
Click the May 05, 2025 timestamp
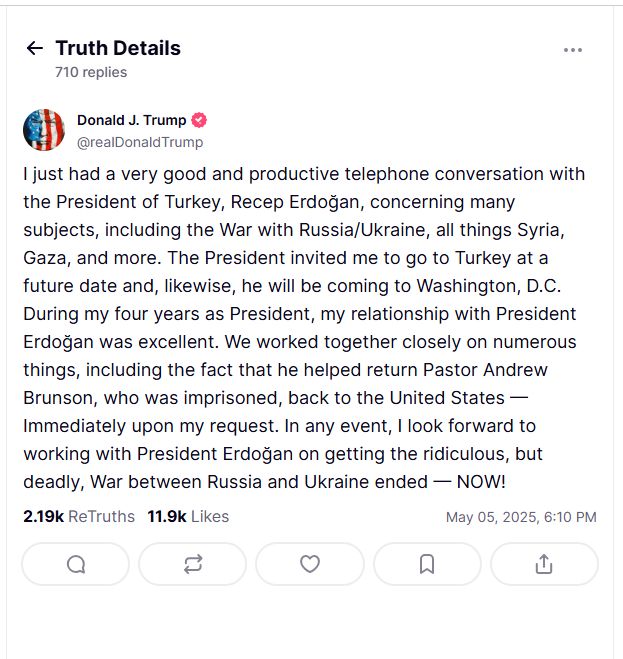point(521,517)
